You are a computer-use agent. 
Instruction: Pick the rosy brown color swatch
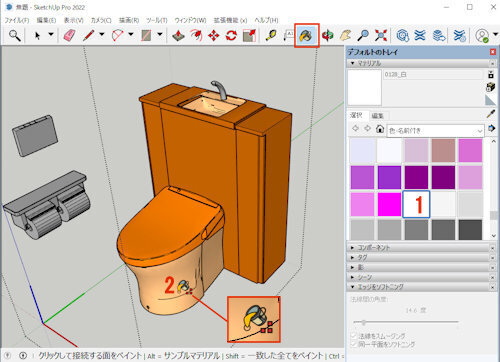(443, 151)
